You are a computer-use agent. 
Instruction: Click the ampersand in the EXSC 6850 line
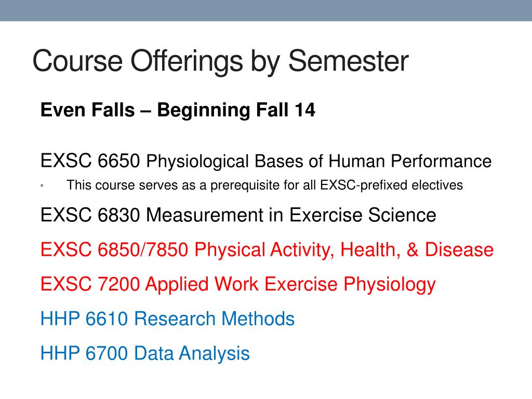tap(412, 250)
